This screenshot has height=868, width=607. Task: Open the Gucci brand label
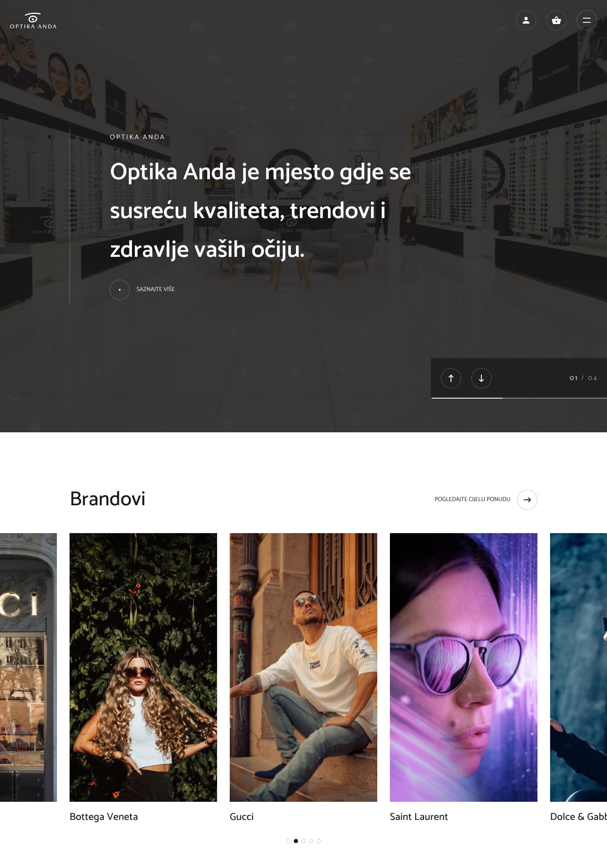pyautogui.click(x=242, y=817)
